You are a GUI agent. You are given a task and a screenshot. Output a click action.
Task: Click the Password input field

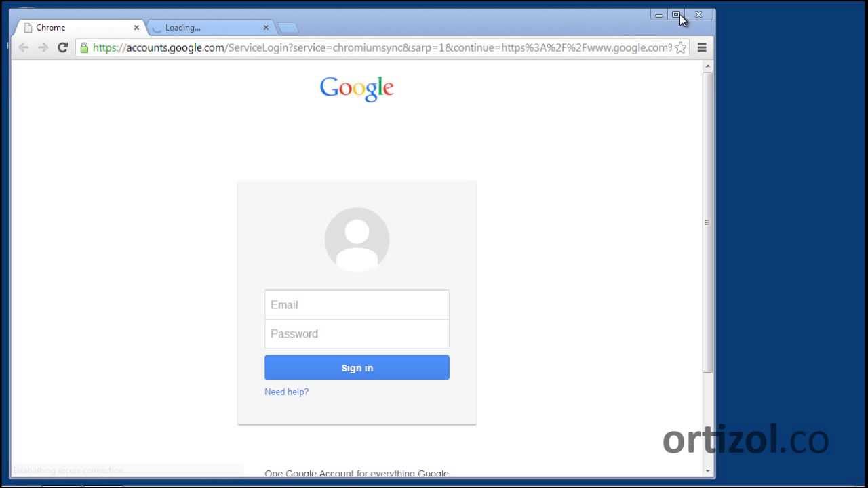coord(357,333)
